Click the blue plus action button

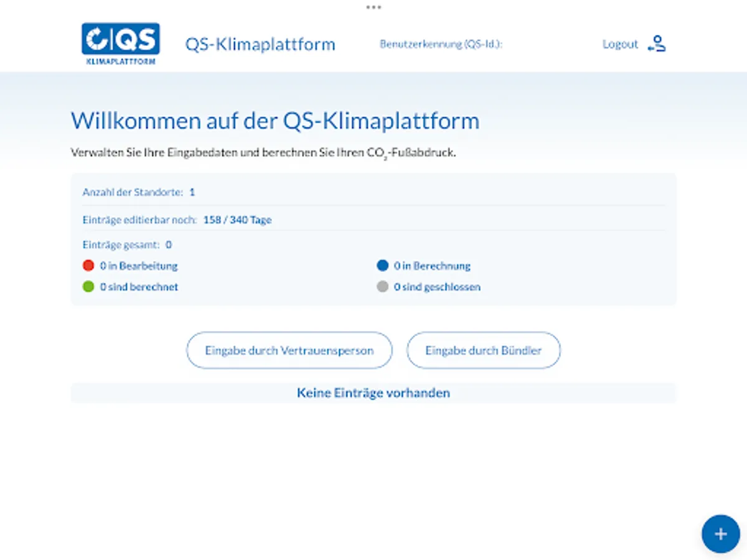[720, 533]
